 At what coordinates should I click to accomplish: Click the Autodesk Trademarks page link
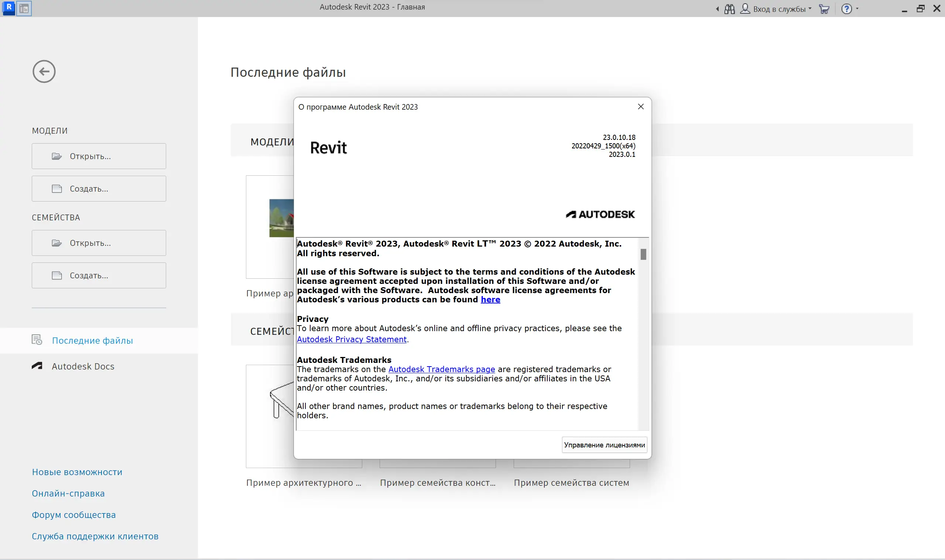click(x=441, y=369)
